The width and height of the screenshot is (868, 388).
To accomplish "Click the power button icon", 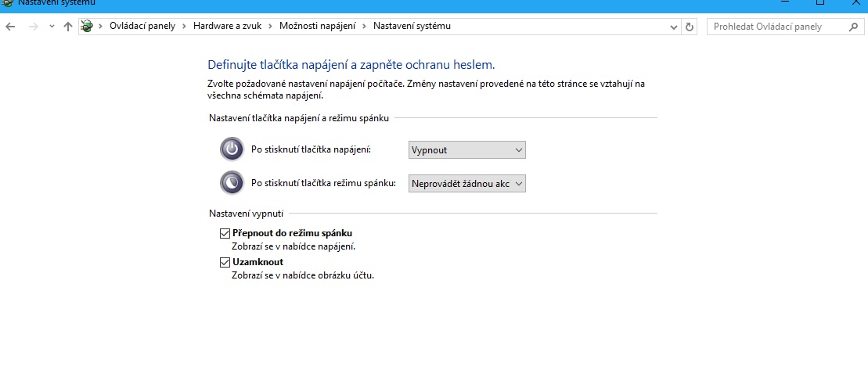I will (x=232, y=149).
